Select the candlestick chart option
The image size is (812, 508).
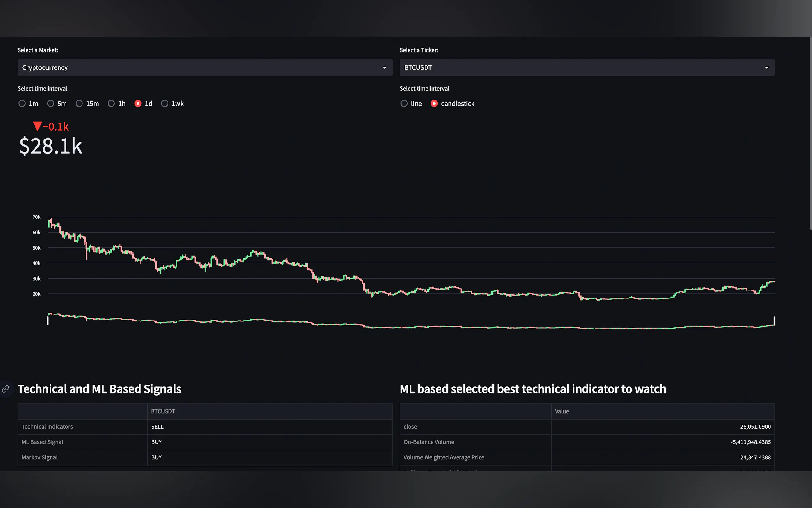click(434, 103)
